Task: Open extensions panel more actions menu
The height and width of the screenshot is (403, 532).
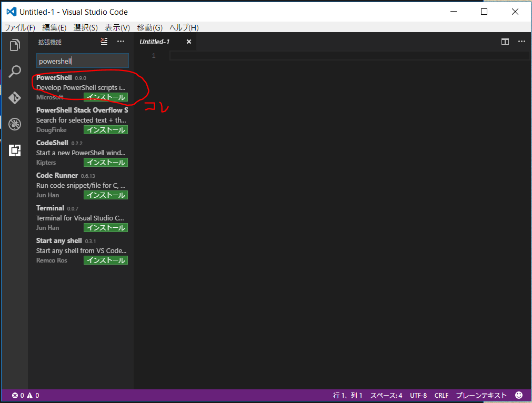Action: pyautogui.click(x=121, y=42)
